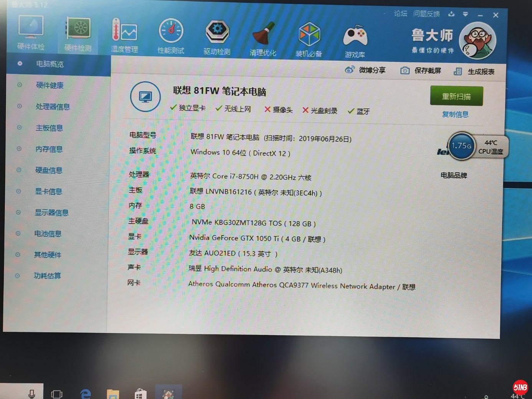Launch the 性能测试 performance benchmark

(171, 36)
